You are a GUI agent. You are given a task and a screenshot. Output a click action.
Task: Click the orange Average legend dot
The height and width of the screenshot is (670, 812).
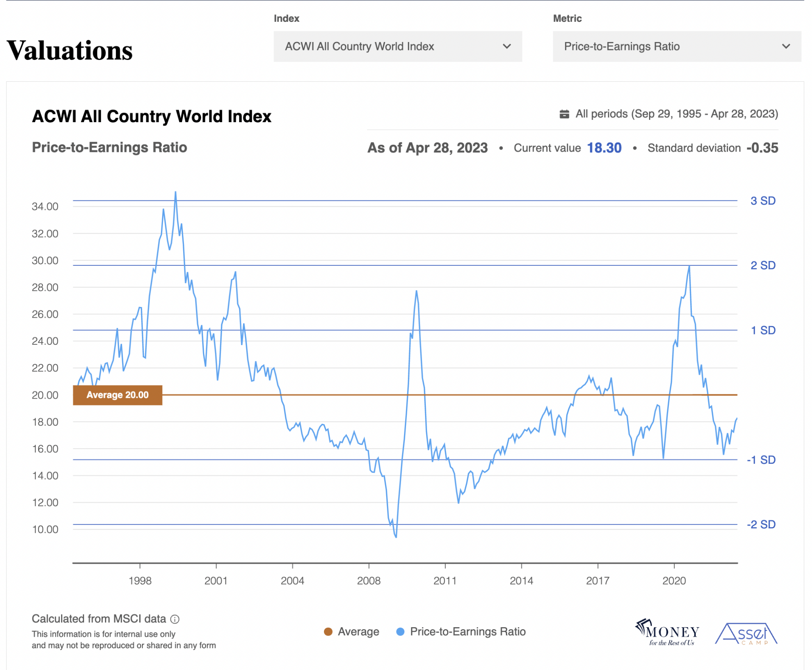[329, 632]
